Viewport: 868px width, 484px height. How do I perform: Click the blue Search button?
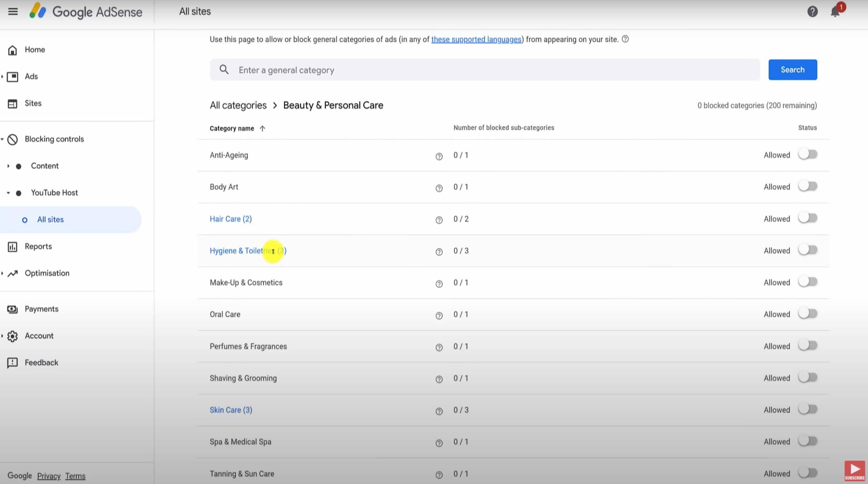tap(792, 70)
